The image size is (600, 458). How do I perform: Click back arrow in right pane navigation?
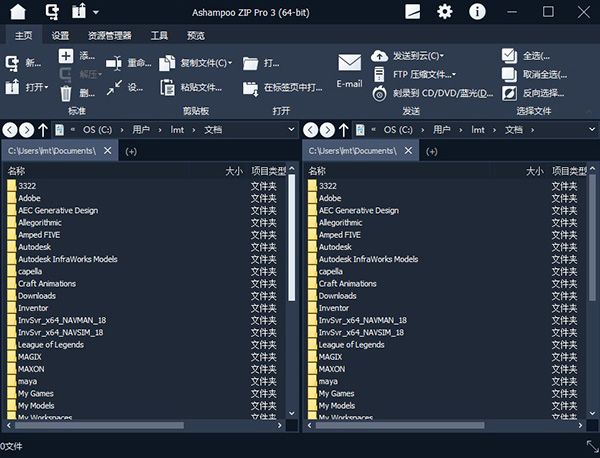pos(310,130)
